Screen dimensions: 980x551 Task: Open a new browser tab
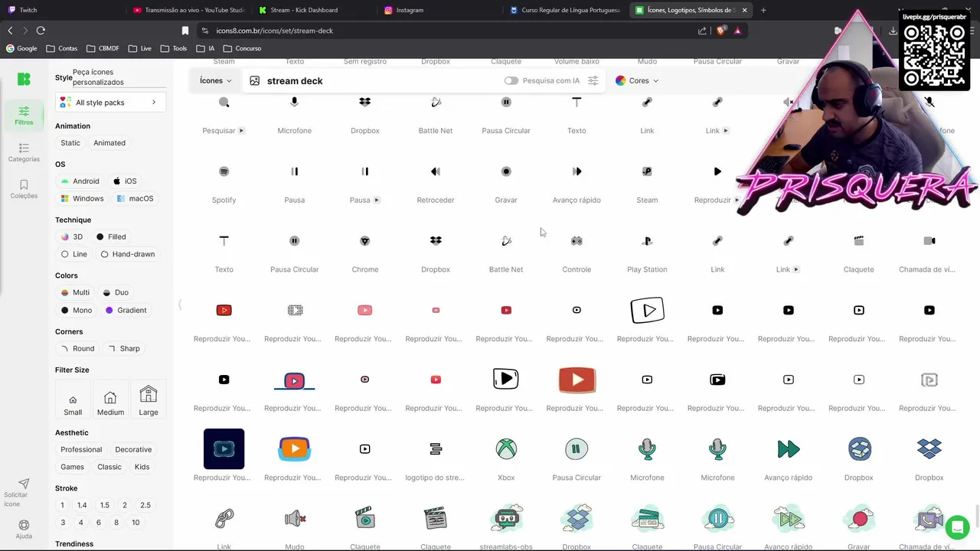tap(763, 10)
